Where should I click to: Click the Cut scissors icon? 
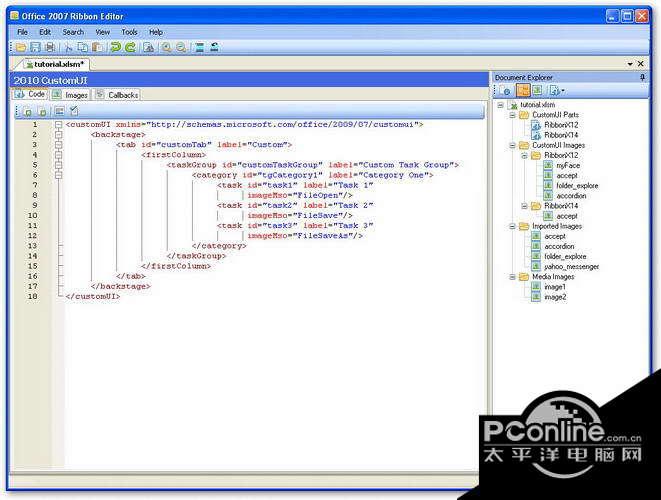[68, 48]
